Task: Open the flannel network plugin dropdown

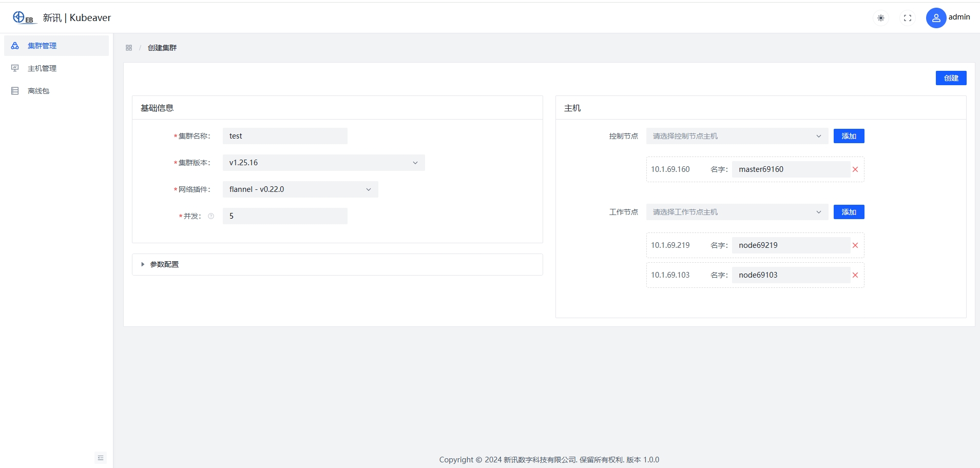Action: [300, 189]
